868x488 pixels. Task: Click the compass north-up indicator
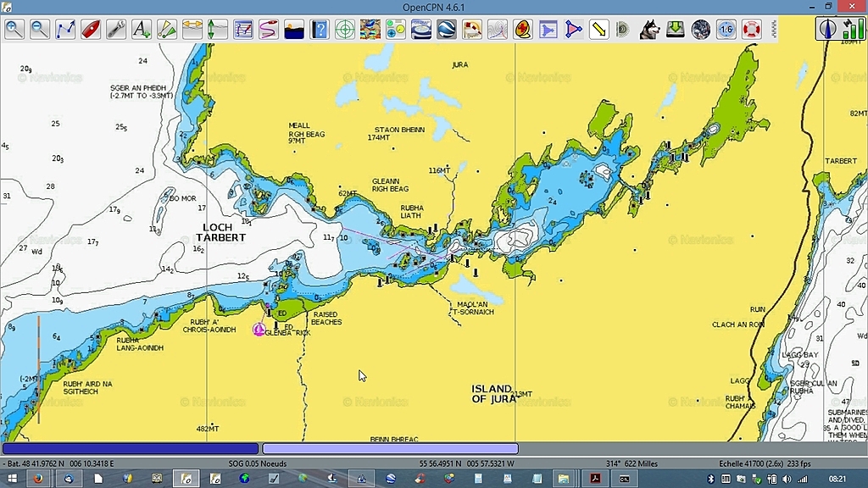point(827,29)
